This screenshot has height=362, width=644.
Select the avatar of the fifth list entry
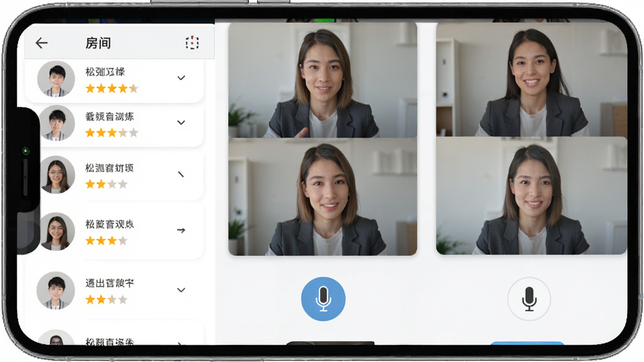coord(56,290)
